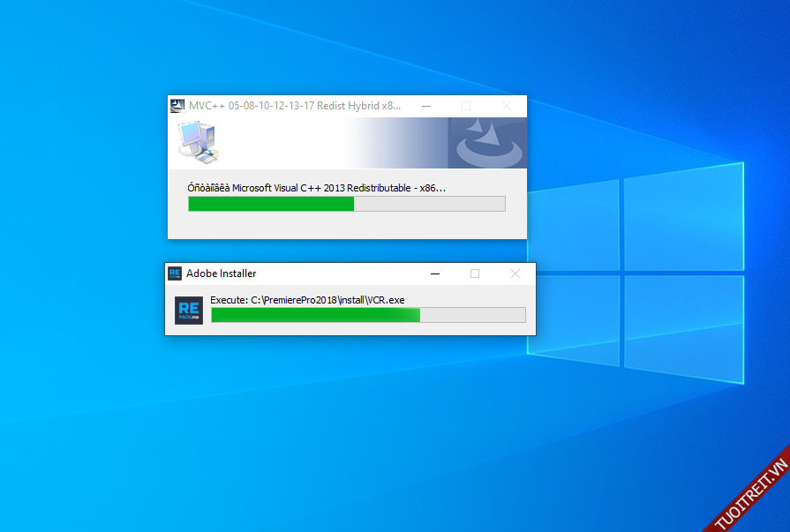Click green filled part of Visual C++ progress bar

271,204
